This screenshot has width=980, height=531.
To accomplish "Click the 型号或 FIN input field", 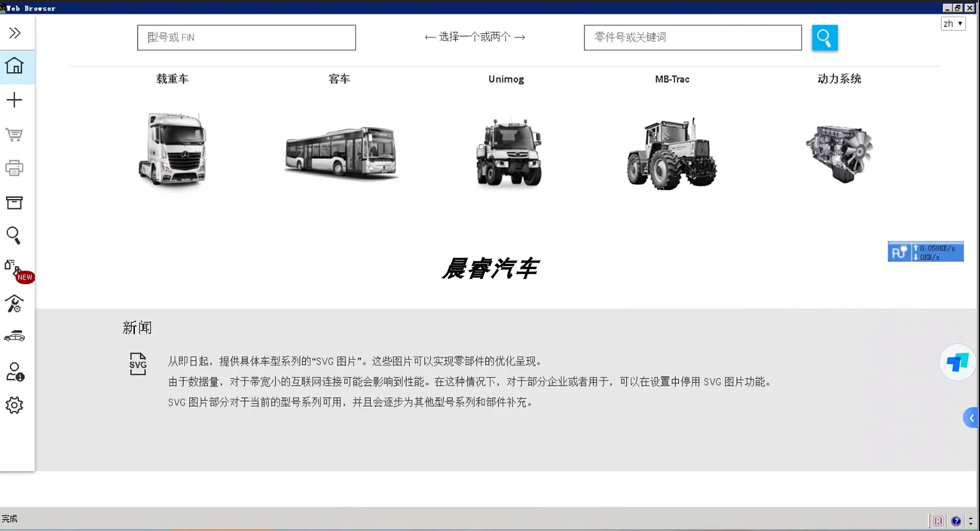I will pos(246,38).
